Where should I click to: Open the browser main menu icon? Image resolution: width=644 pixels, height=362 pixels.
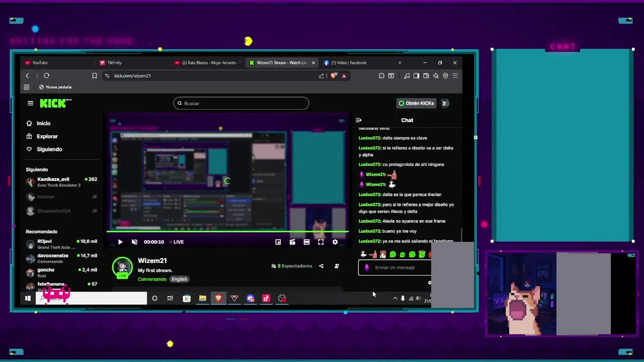point(455,75)
